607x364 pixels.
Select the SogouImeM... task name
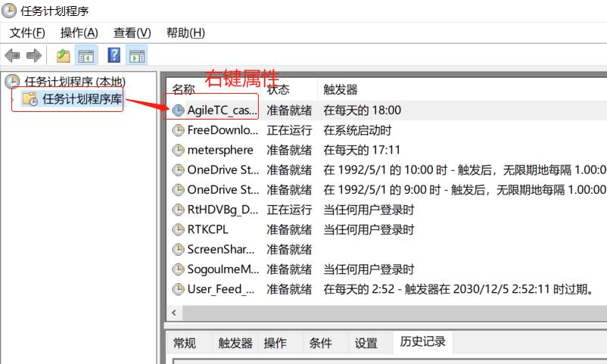(223, 269)
